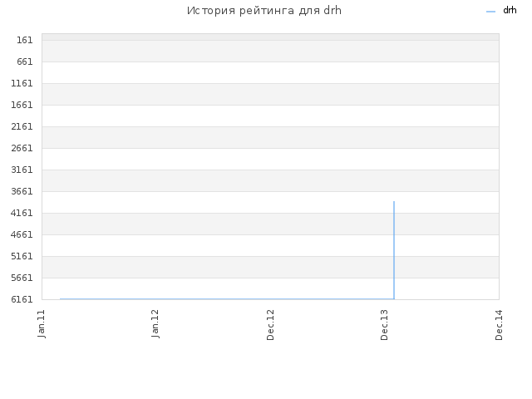Click the y-axis label 6161
Screen dimensions: 532x399
pyautogui.click(x=22, y=299)
